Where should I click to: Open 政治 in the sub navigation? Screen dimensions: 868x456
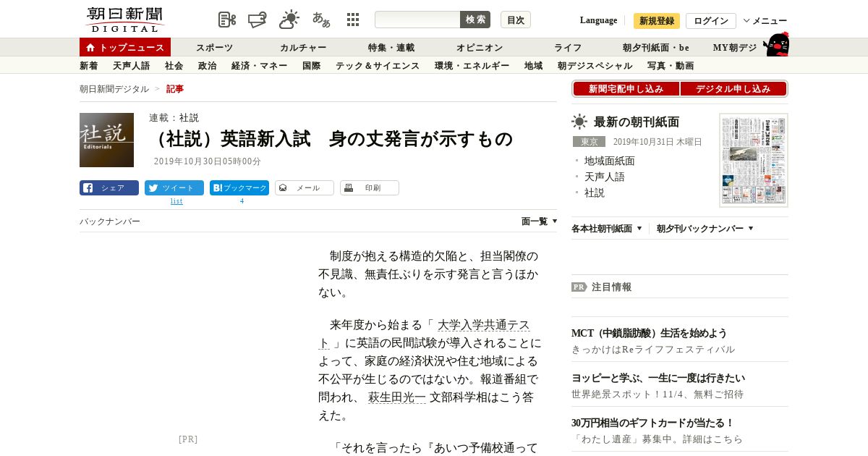click(x=208, y=66)
